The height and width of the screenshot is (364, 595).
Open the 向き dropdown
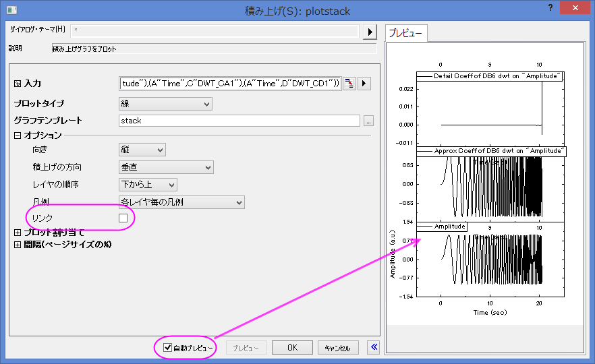(x=142, y=150)
